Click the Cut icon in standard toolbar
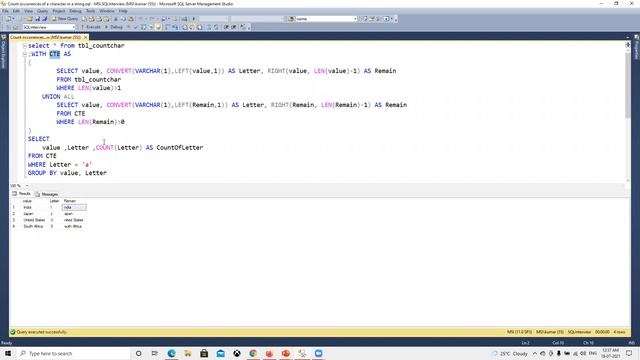The image size is (640, 360). click(116, 19)
